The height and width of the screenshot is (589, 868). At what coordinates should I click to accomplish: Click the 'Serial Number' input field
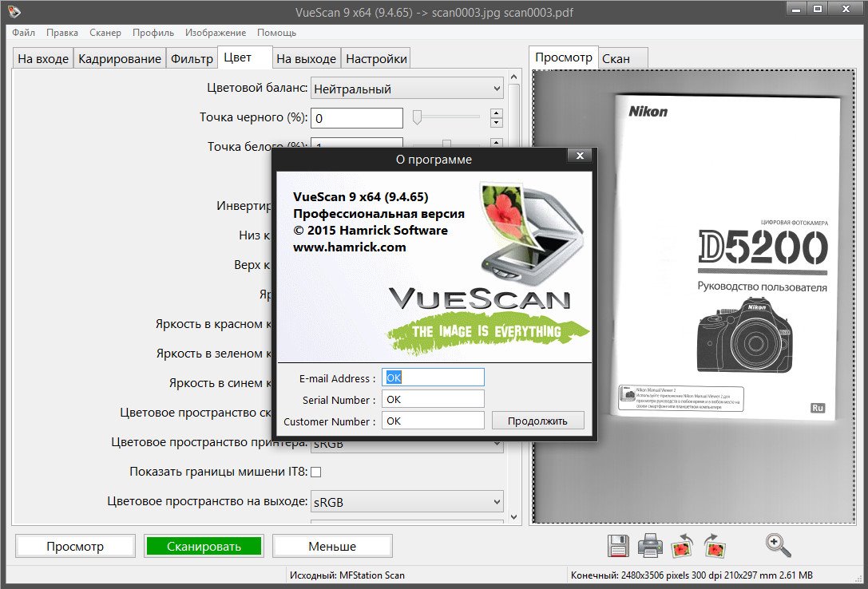(433, 399)
